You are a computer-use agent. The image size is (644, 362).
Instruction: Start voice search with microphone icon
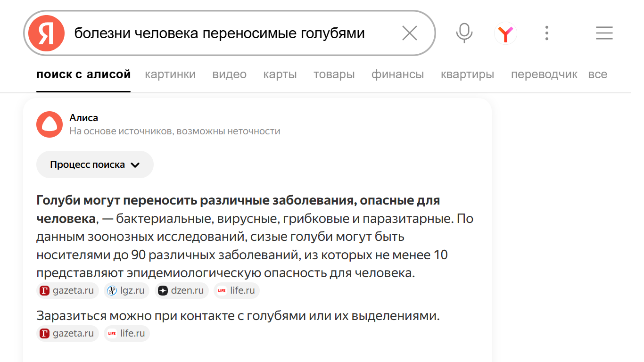(464, 33)
